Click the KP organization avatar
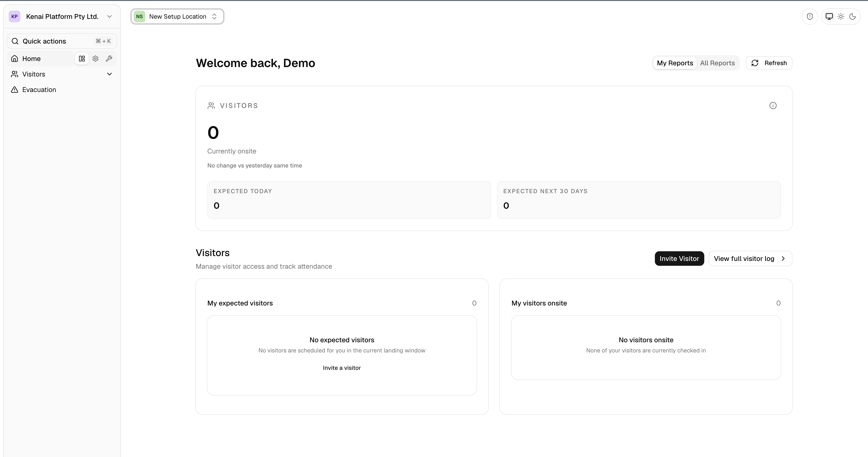 click(15, 16)
